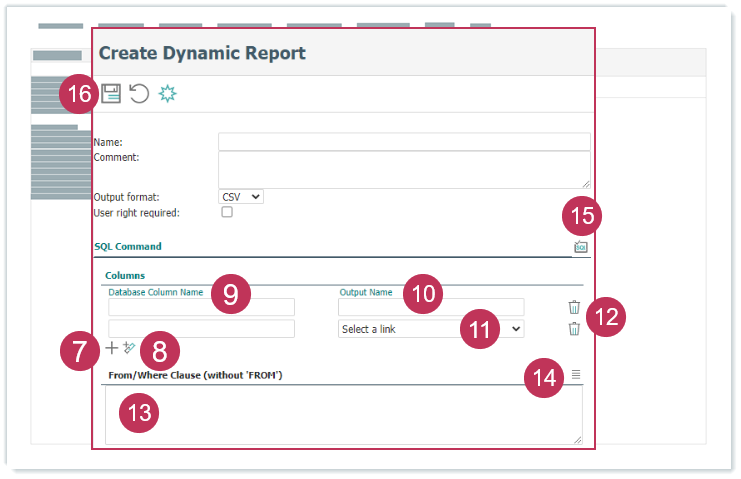
Task: Click the magic wand icon under columns
Action: [128, 348]
